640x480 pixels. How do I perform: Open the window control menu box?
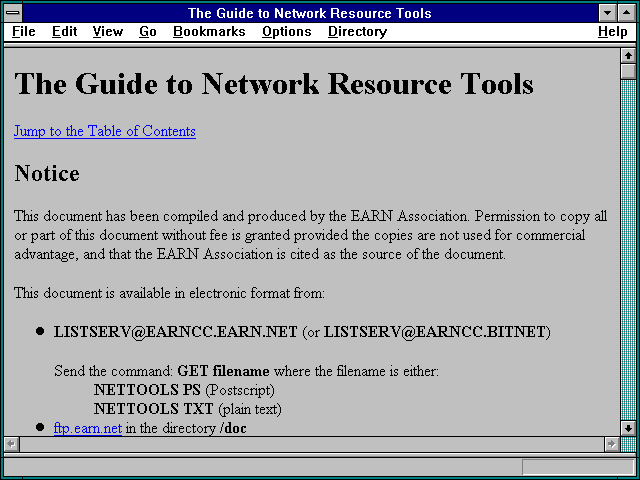tap(13, 13)
